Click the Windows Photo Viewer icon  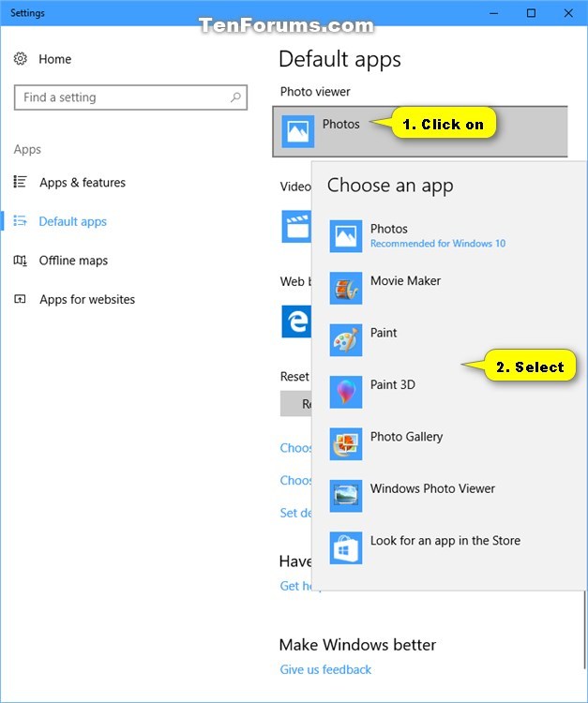click(346, 496)
